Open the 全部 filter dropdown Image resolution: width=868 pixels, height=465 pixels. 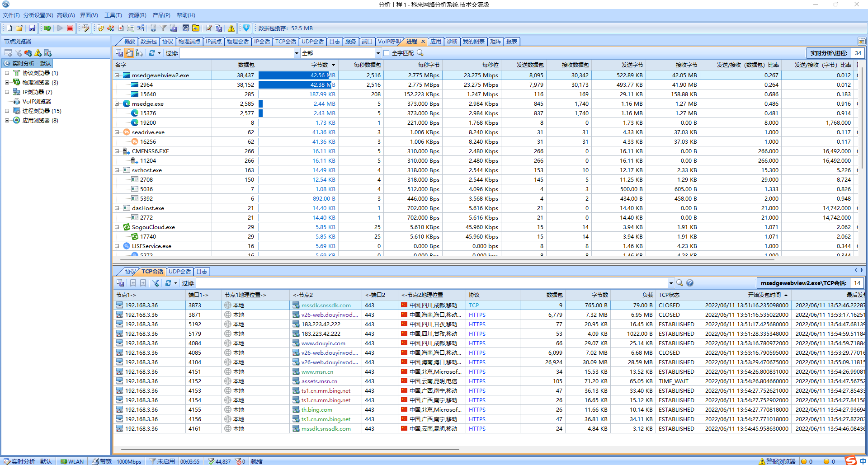point(378,53)
